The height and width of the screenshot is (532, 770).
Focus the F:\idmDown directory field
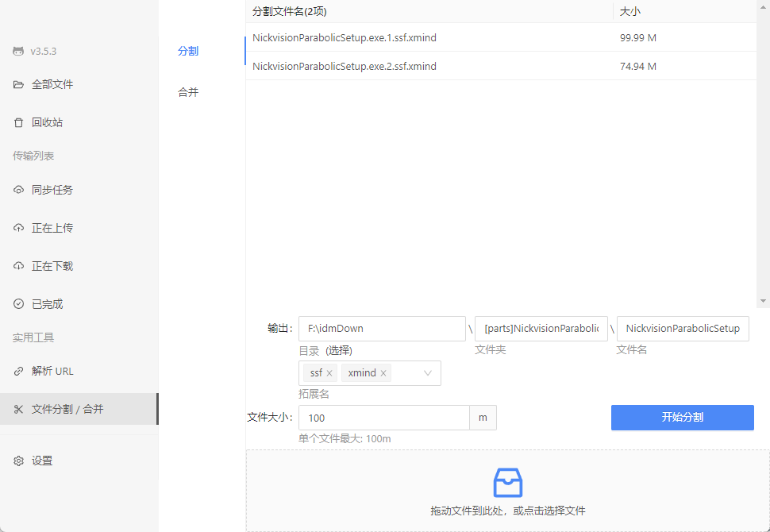pos(382,329)
